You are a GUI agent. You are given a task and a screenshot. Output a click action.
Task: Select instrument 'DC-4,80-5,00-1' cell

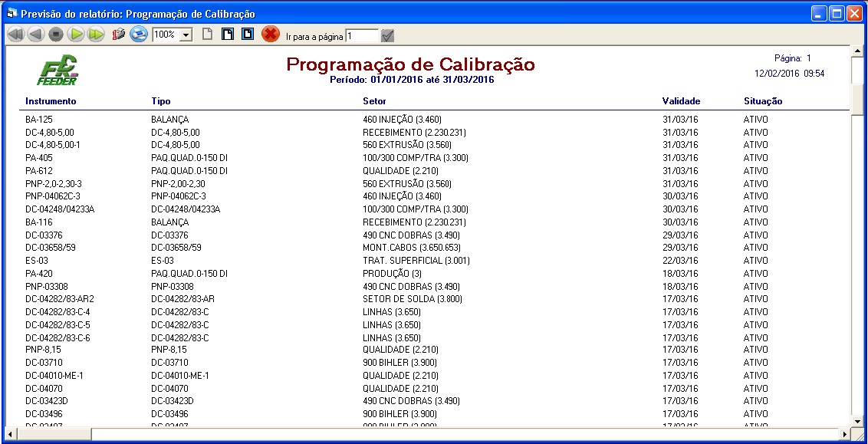tap(54, 144)
